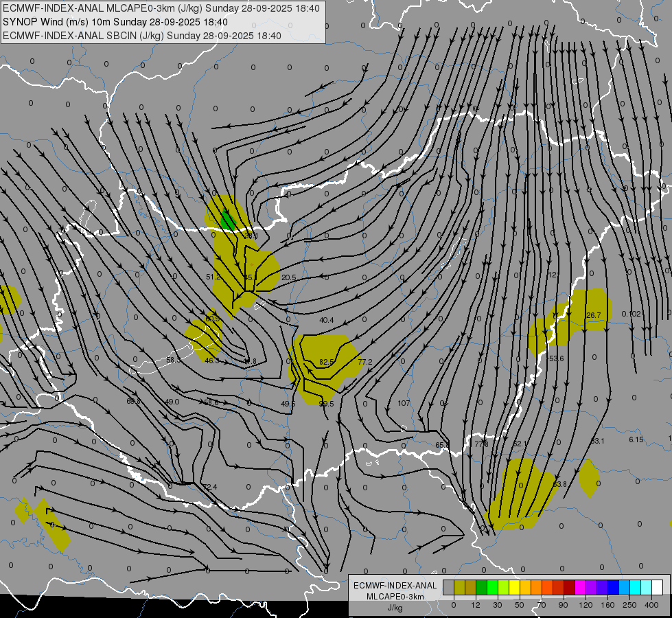Click the dark red legend swatch
The image size is (672, 618).
(570, 588)
